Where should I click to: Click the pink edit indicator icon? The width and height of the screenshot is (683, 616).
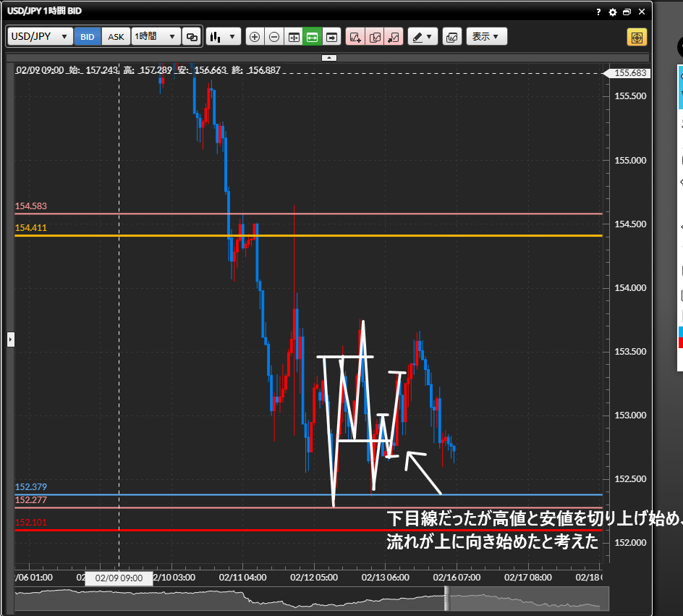(x=375, y=37)
